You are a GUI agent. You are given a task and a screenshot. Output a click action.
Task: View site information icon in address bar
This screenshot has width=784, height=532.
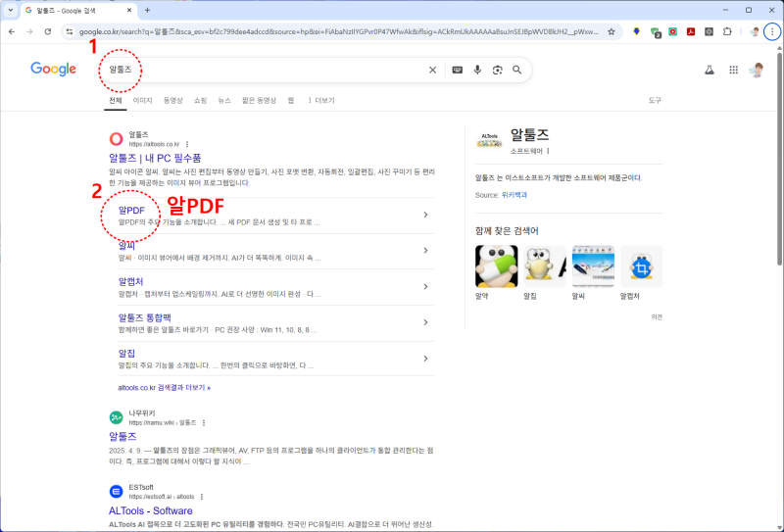pos(70,31)
